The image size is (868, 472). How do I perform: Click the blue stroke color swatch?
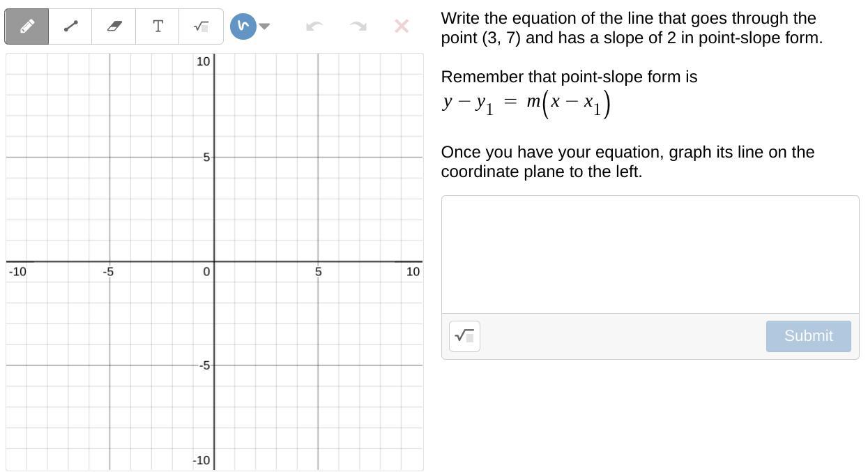pos(243,26)
